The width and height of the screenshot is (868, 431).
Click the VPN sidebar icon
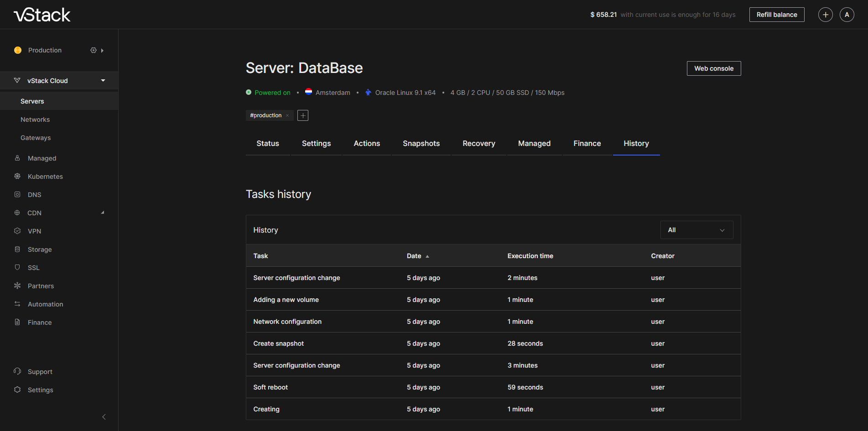[x=17, y=231]
